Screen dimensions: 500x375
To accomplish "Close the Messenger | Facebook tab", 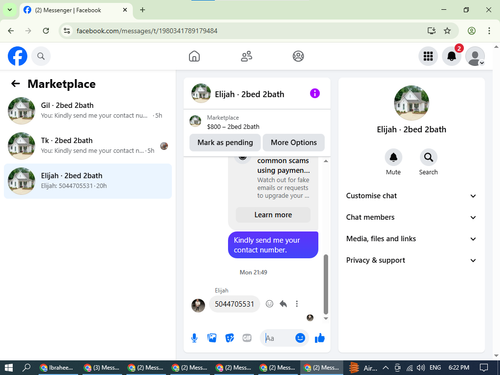I will pos(125,10).
